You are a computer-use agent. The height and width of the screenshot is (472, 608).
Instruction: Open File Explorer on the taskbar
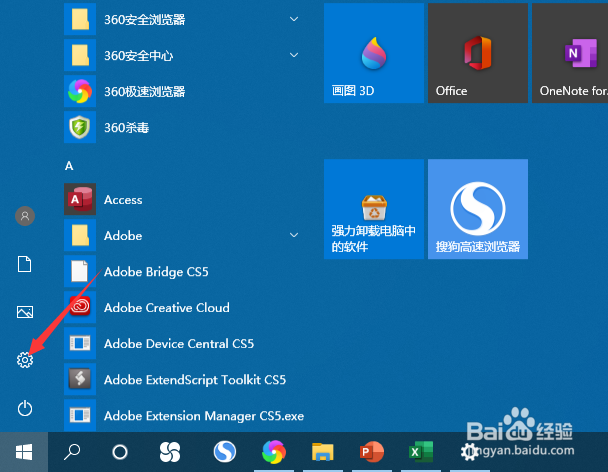323,452
